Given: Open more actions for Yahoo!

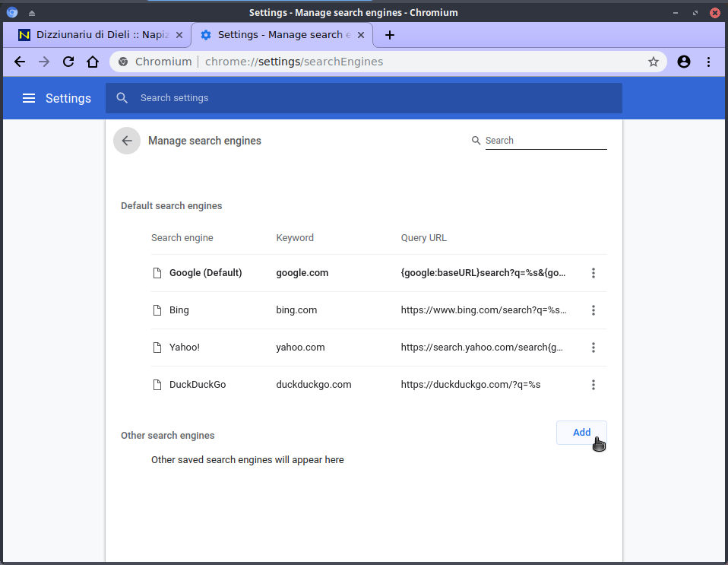Looking at the screenshot, I should pos(593,348).
